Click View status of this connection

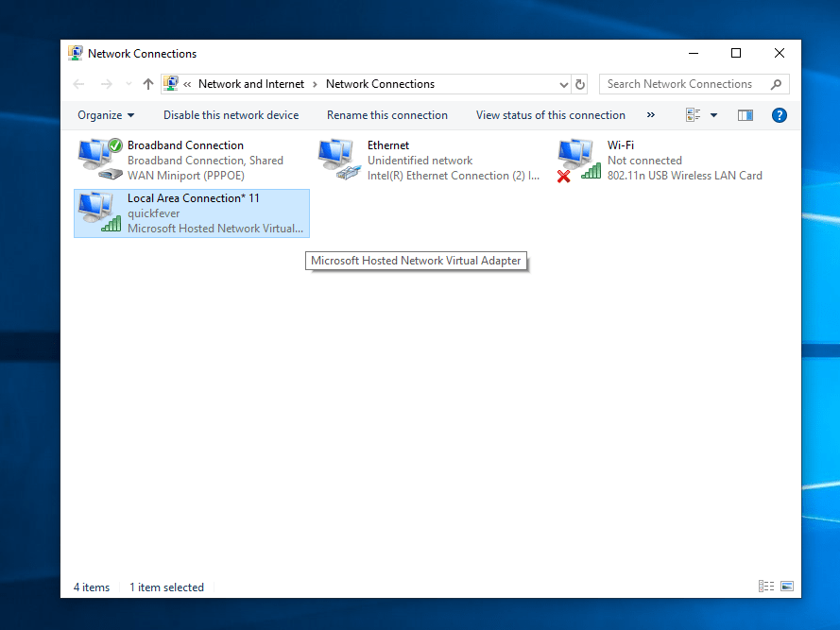point(551,115)
